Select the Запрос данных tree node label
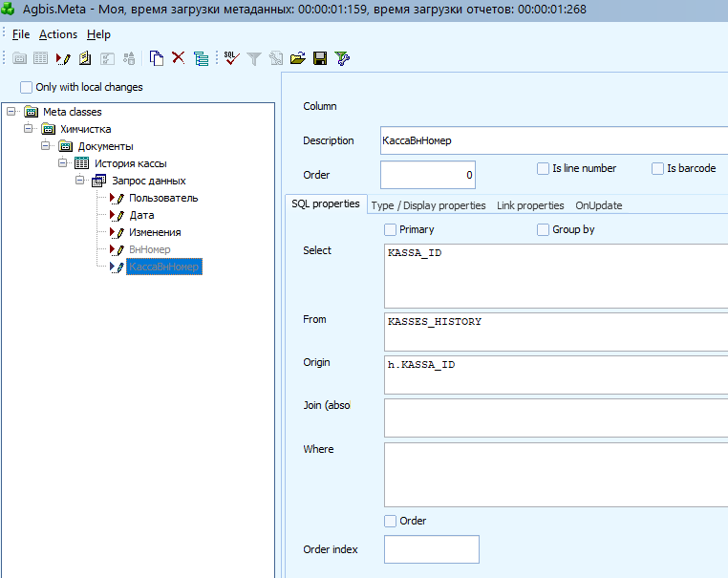 [149, 182]
